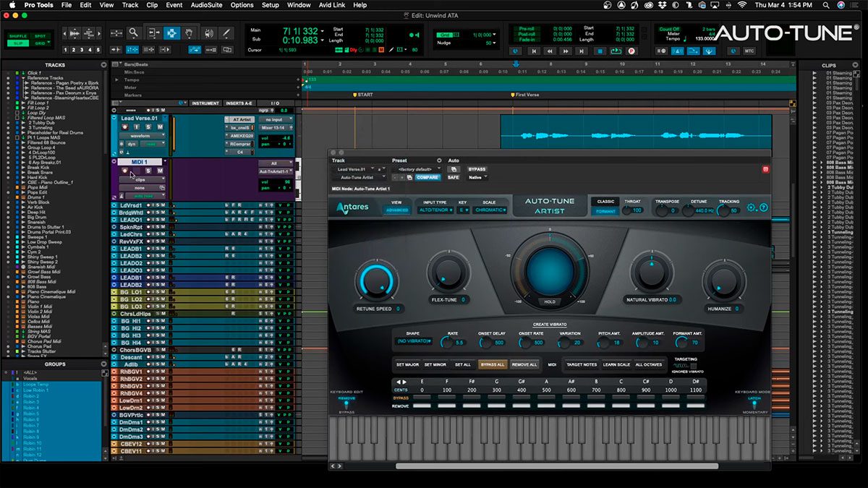Click the Fast Forward transport button
This screenshot has height=488, width=868.
[x=566, y=51]
